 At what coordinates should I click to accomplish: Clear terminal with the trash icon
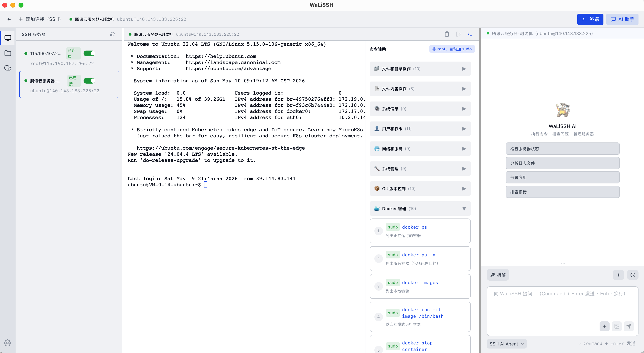(x=447, y=34)
